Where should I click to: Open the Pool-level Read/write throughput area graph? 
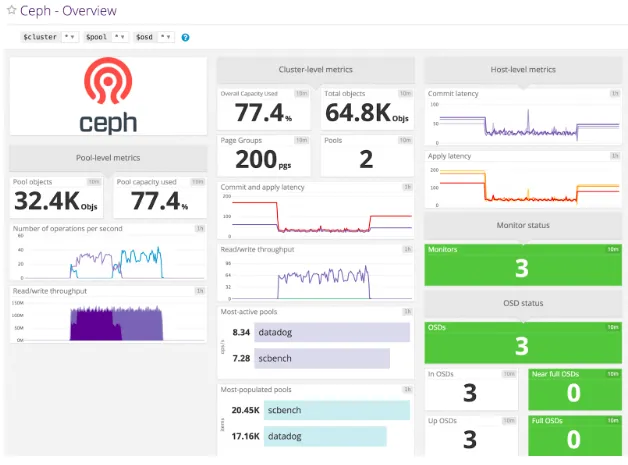[108, 314]
